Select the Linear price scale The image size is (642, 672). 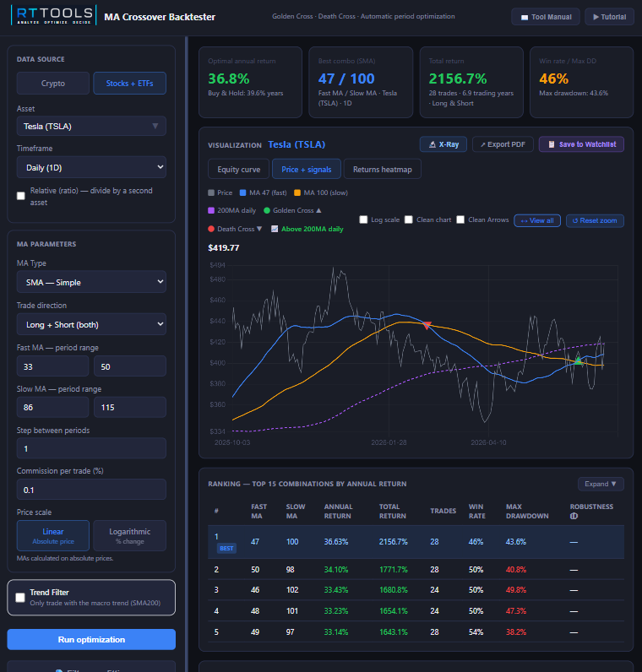tap(53, 536)
